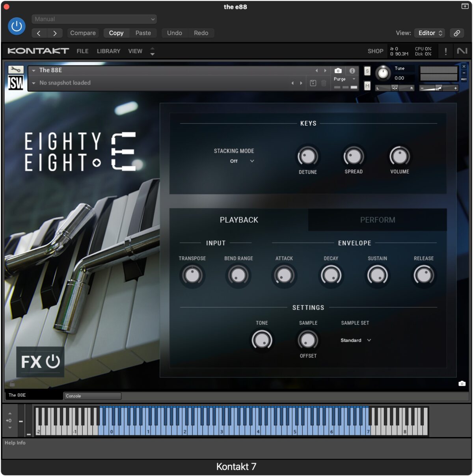The height and width of the screenshot is (476, 473).
Task: Delete snapshot with trash icon
Action: tap(324, 83)
